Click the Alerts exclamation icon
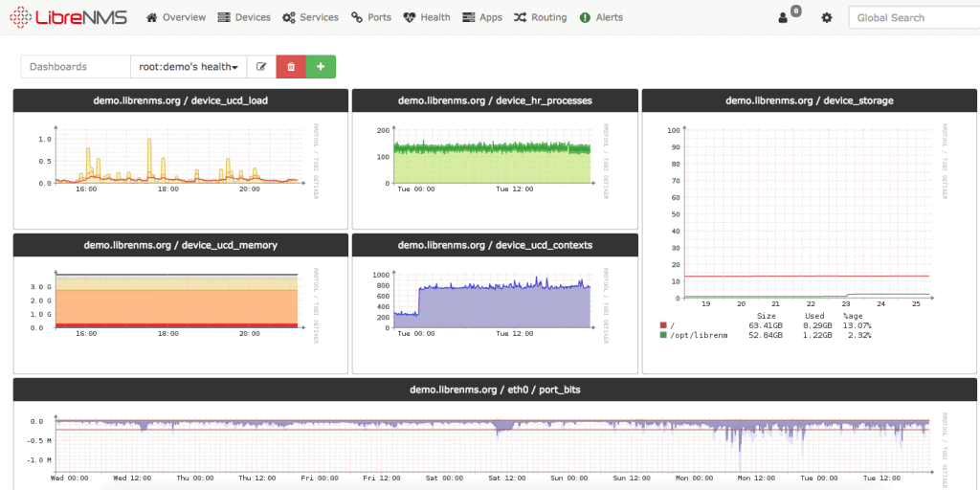Screen dimensions: 980x490 [585, 17]
